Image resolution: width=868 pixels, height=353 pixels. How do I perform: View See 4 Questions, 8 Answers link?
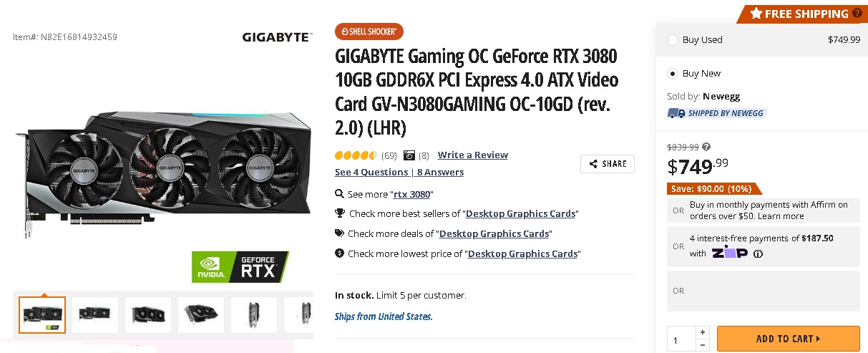[x=399, y=173]
